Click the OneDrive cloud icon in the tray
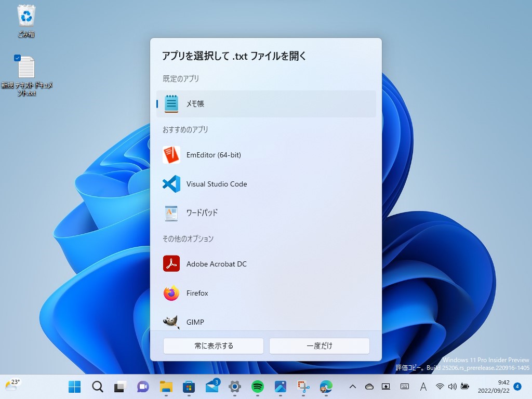This screenshot has height=399, width=532. point(369,387)
